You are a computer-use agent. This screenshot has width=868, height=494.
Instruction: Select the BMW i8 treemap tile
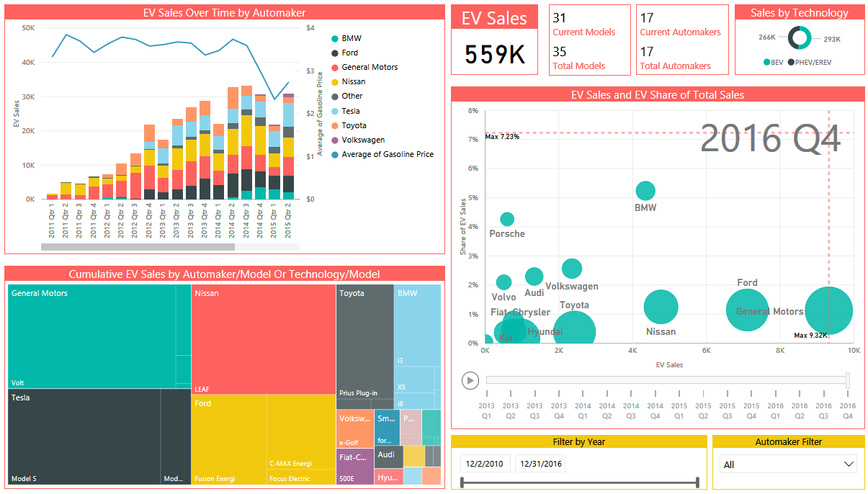click(414, 401)
